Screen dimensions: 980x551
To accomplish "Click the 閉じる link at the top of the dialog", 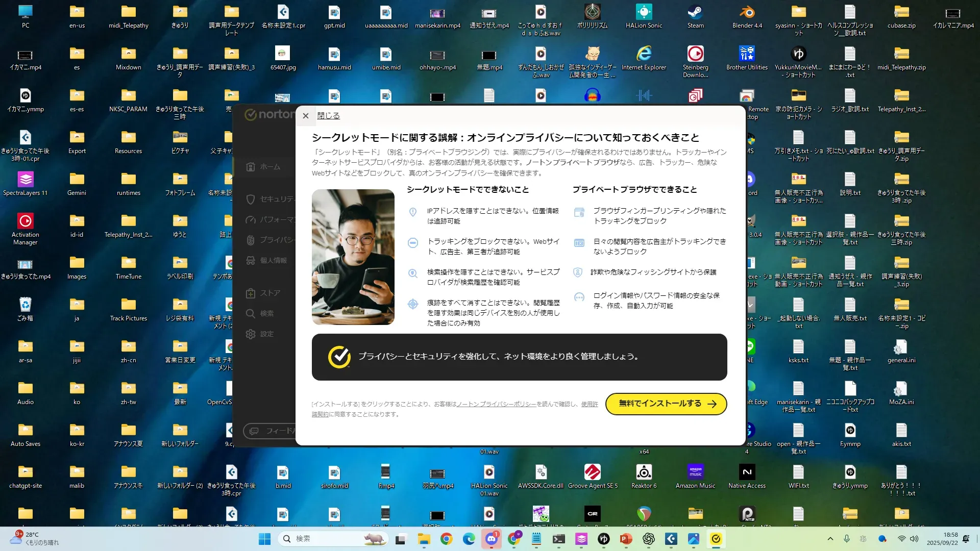I will click(x=328, y=116).
